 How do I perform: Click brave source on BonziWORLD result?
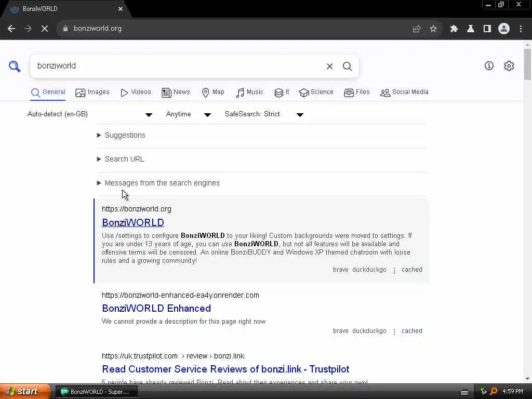pos(341,270)
